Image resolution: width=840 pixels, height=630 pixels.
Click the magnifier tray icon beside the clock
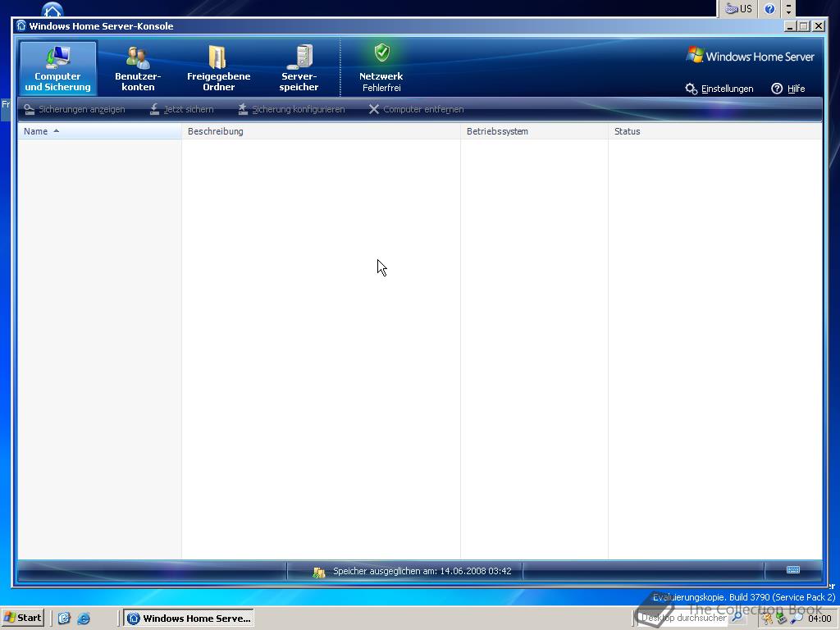[796, 619]
